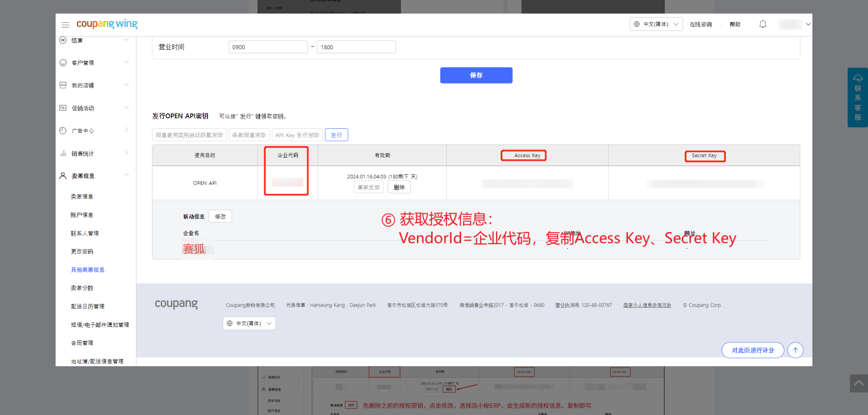Image resolution: width=868 pixels, height=415 pixels.
Task: Collapse the 卖家信息 sidebar section
Action: pyautogui.click(x=127, y=175)
